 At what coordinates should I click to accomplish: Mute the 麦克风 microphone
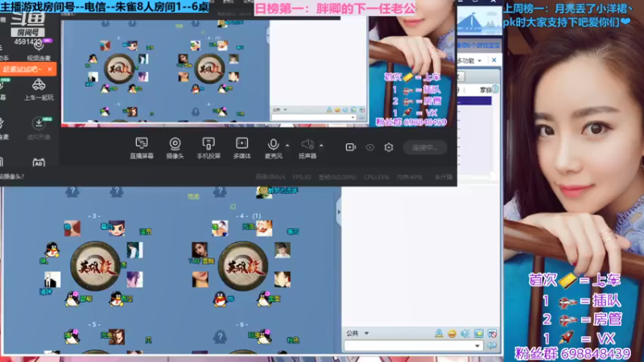coord(273,148)
